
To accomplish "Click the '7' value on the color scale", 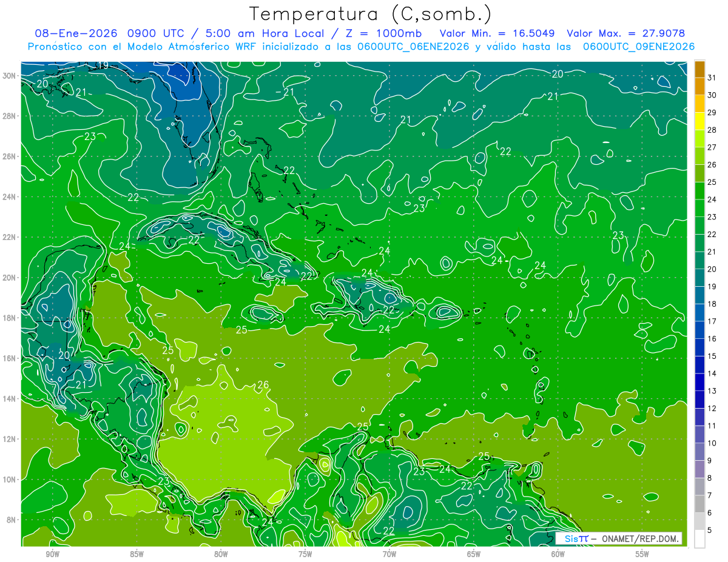I will coord(710,496).
